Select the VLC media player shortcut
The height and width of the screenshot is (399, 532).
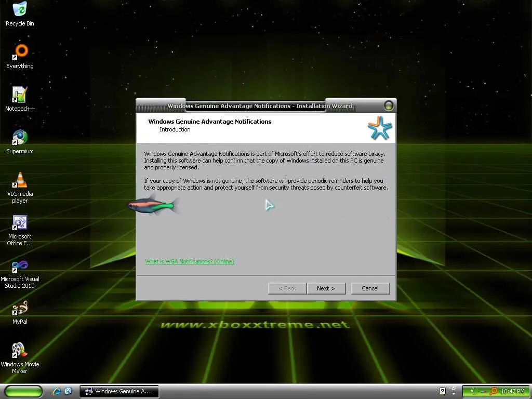20,188
